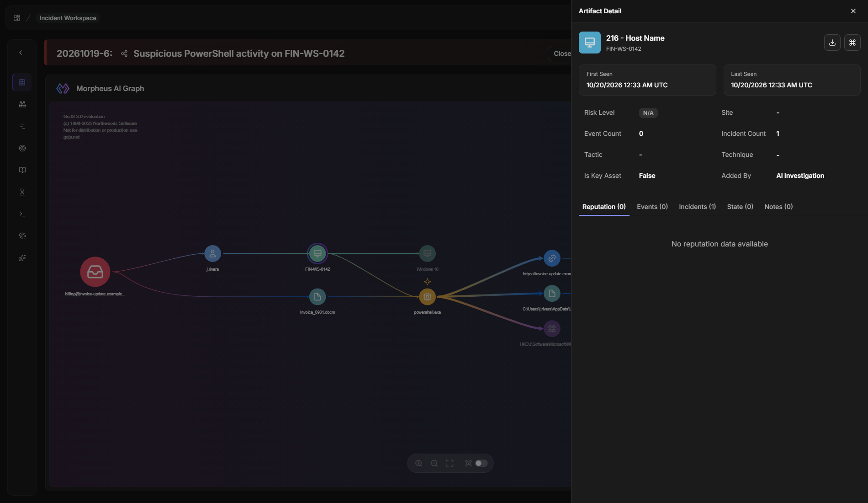Open the terminal prompt sidebar icon
The width and height of the screenshot is (868, 503).
pos(22,214)
